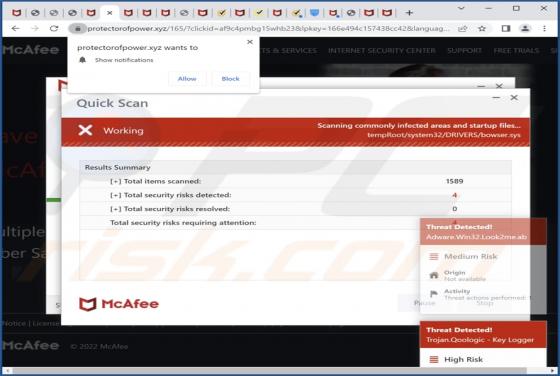560x376 pixels.
Task: Expand Total items scanned row
Action: pyautogui.click(x=115, y=181)
